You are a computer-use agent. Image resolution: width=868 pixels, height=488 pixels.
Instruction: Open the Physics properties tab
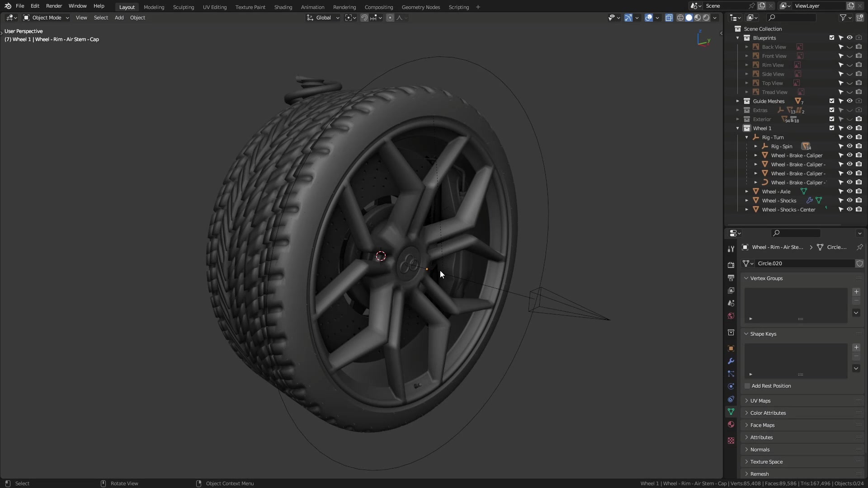(731, 386)
